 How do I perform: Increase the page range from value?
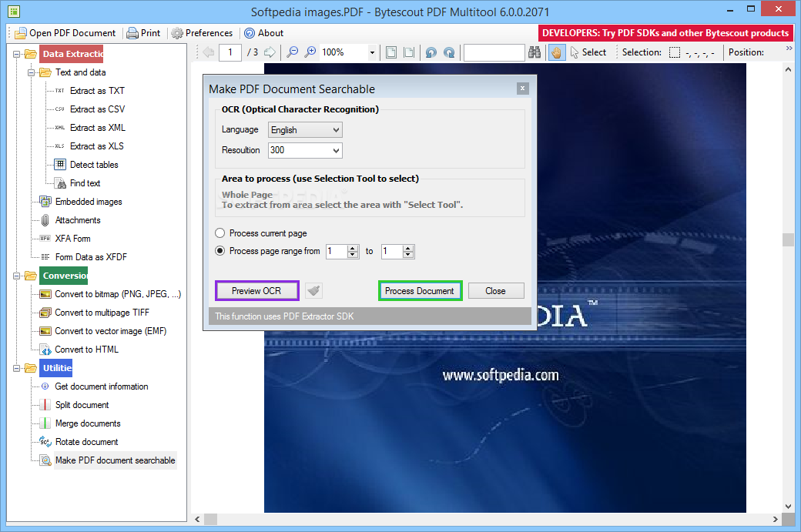[353, 248]
